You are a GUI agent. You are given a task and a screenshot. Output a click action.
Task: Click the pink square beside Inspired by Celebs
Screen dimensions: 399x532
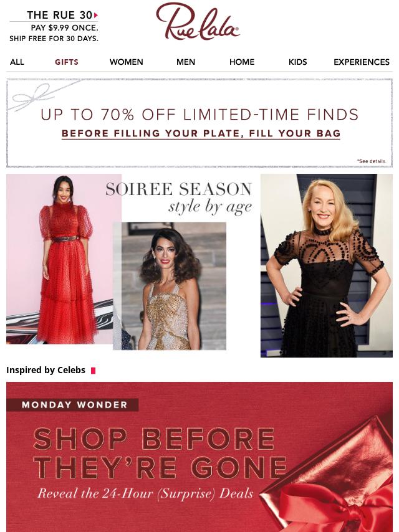pos(93,371)
